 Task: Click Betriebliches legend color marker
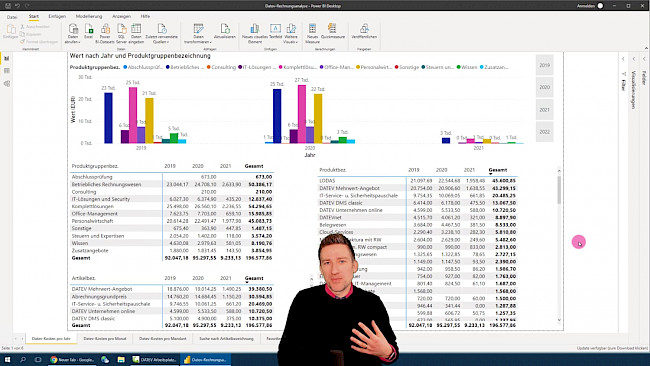pyautogui.click(x=168, y=67)
